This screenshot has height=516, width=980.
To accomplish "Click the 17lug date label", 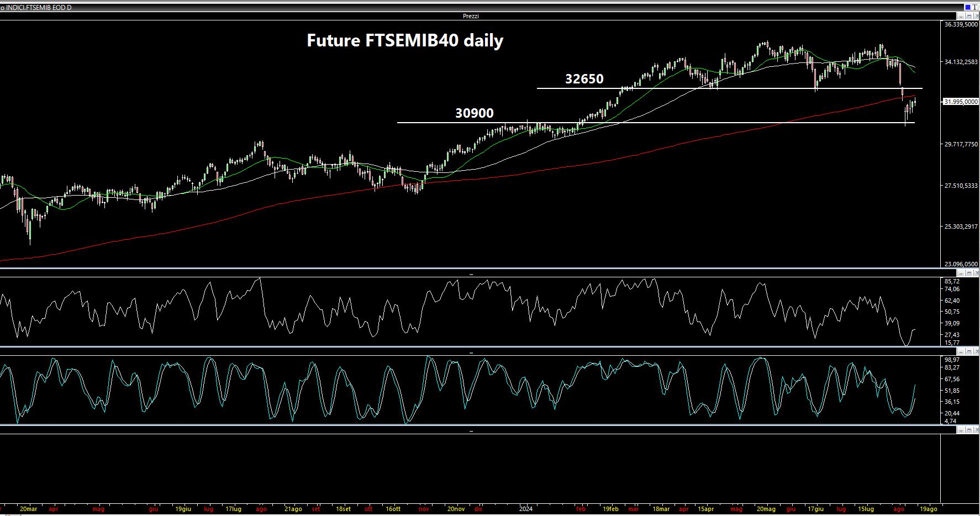I will [233, 509].
